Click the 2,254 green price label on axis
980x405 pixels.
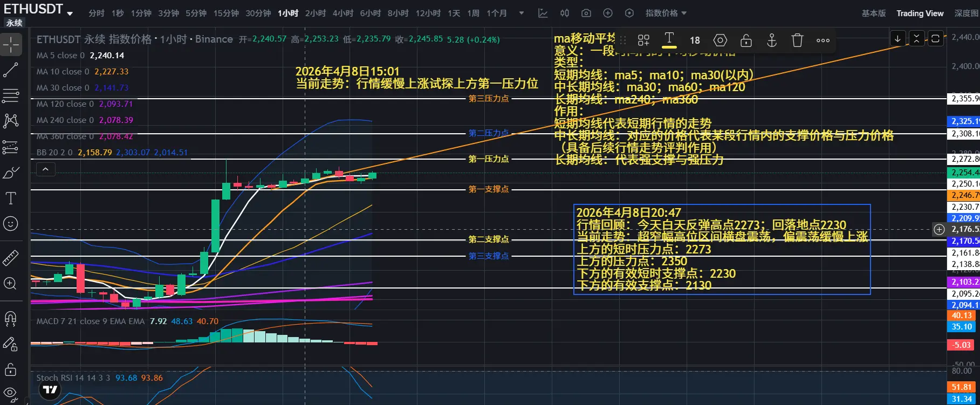pos(964,172)
